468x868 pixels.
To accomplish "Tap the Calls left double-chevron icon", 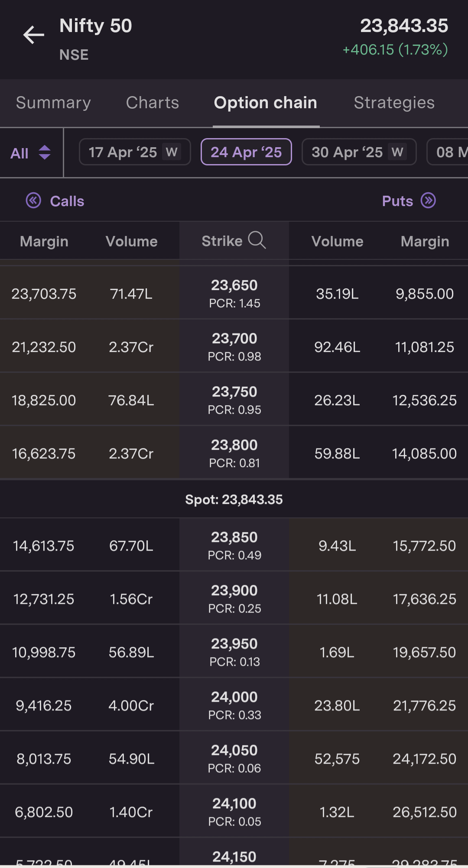I will 33,200.
